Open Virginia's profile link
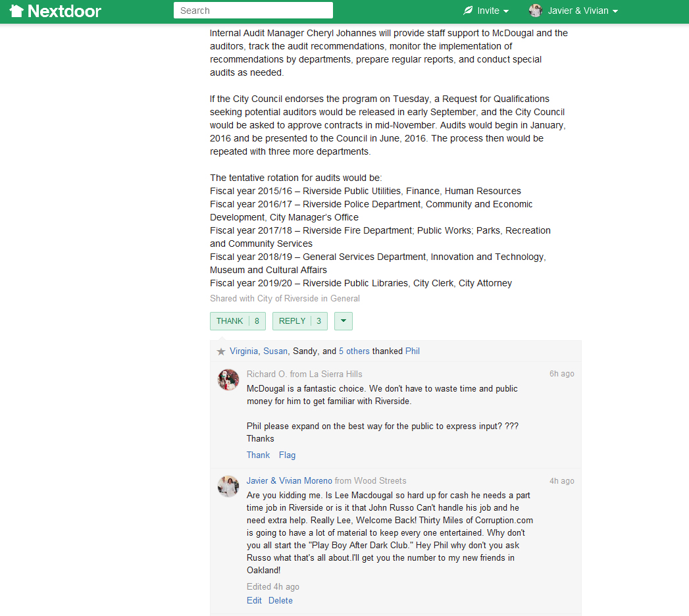Screen dimensions: 689x616 pos(244,351)
